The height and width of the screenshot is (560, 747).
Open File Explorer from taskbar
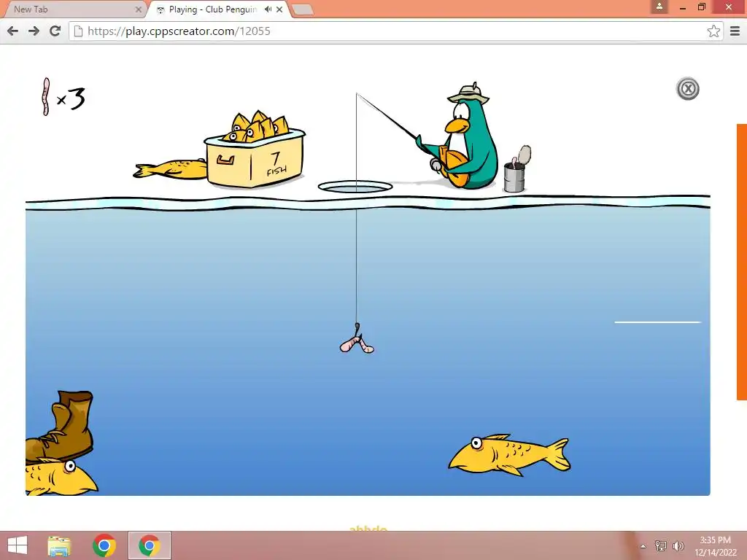point(59,545)
